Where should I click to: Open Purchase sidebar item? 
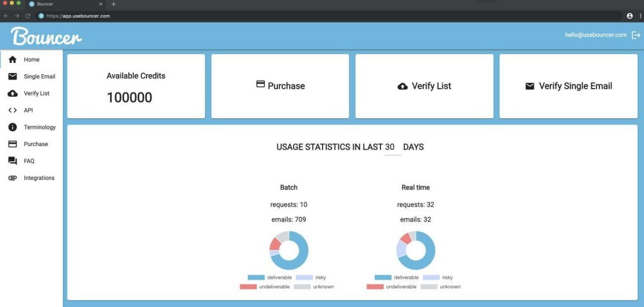point(31,144)
